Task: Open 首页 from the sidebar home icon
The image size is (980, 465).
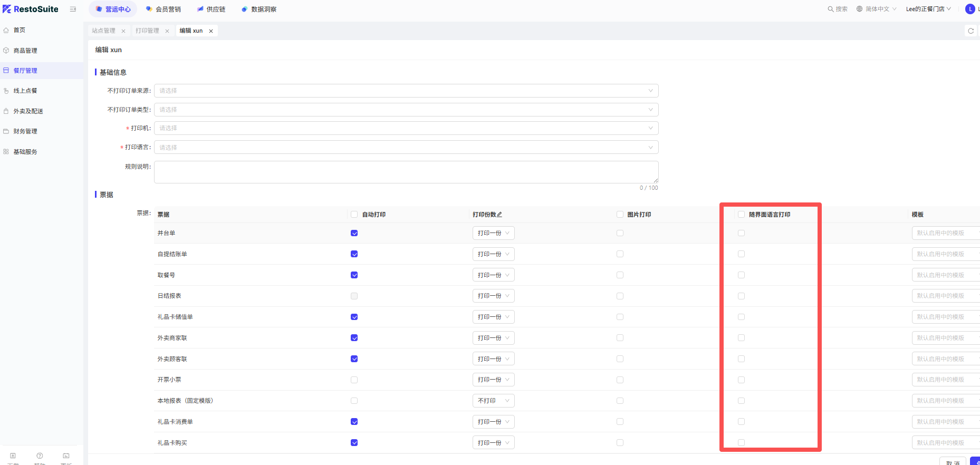Action: 6,30
